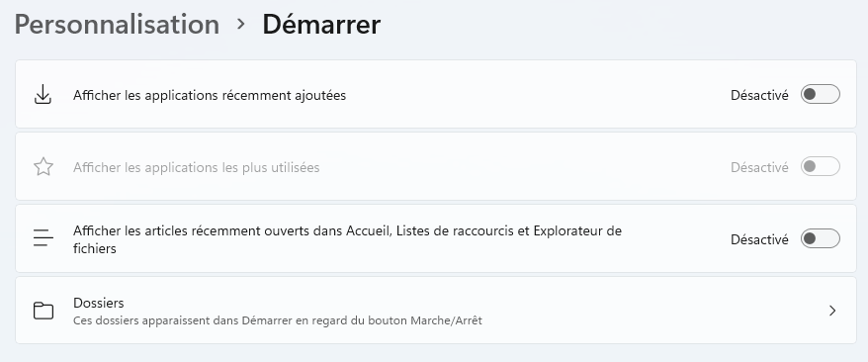
Task: Expand Dossiers using its right chevron
Action: (832, 311)
